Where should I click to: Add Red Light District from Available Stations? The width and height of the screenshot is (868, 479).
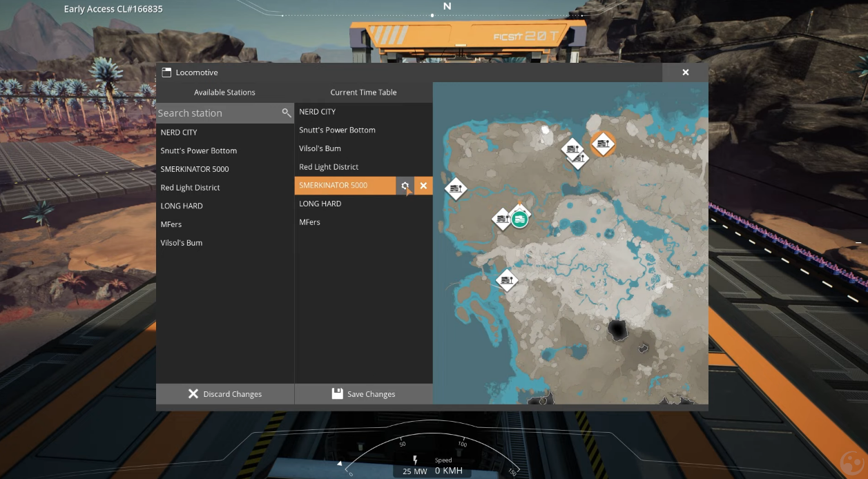[225, 188]
